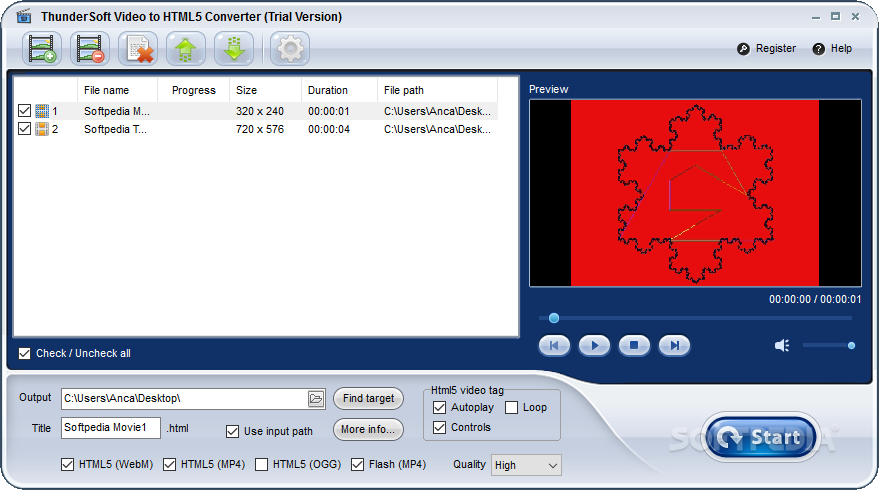
Task: Click the file type icon for row 1
Action: click(x=42, y=111)
